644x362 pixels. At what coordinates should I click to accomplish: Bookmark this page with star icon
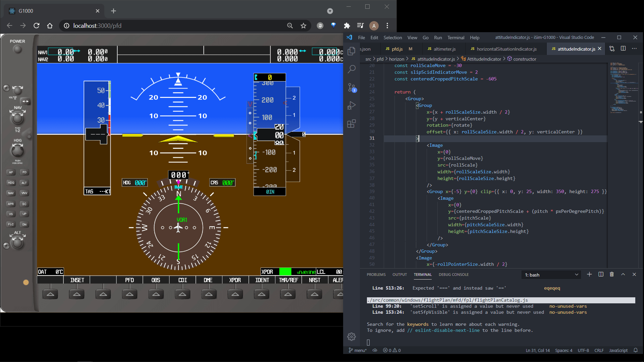[x=303, y=26]
